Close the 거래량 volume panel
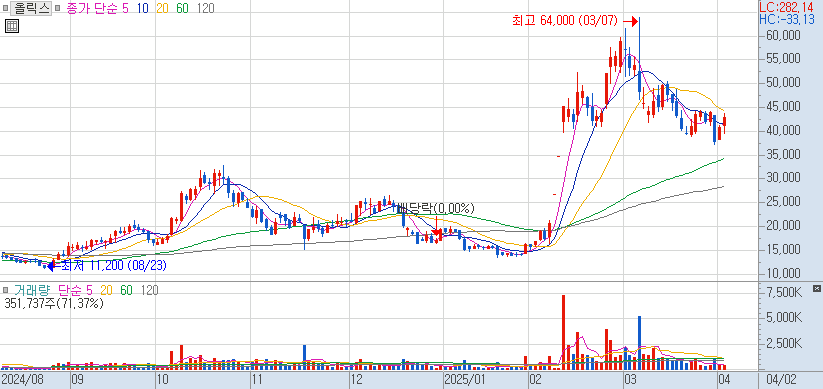Screen dimensions: 823x389 click(x=816, y=289)
